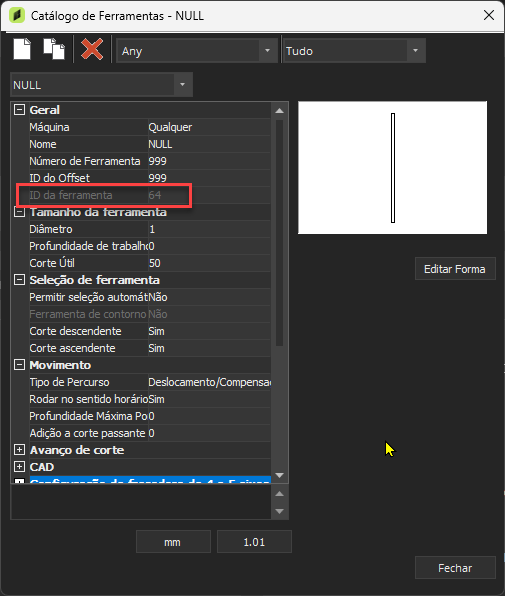Click the tool shape preview thumbnail

(x=393, y=168)
